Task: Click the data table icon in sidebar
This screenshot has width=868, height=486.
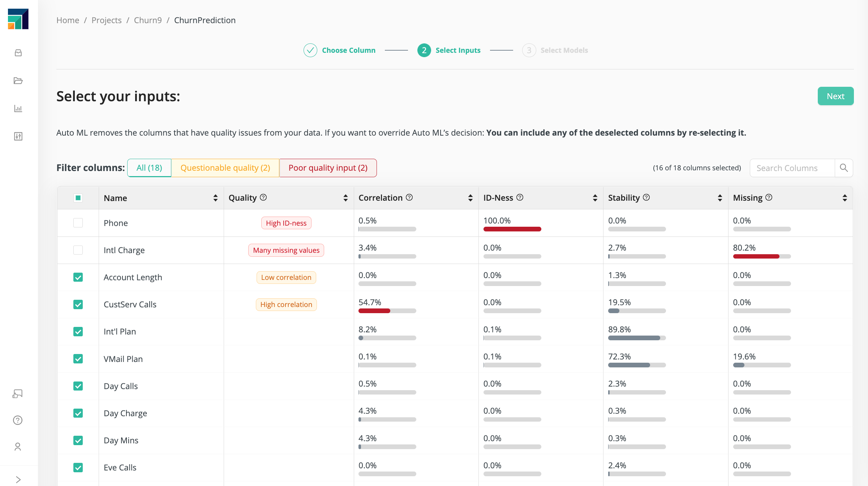Action: point(18,135)
